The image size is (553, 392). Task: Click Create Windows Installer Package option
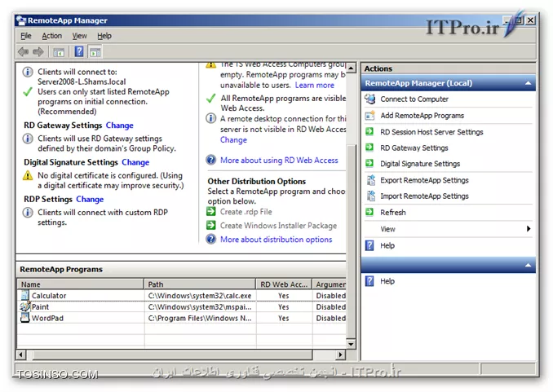(x=278, y=226)
